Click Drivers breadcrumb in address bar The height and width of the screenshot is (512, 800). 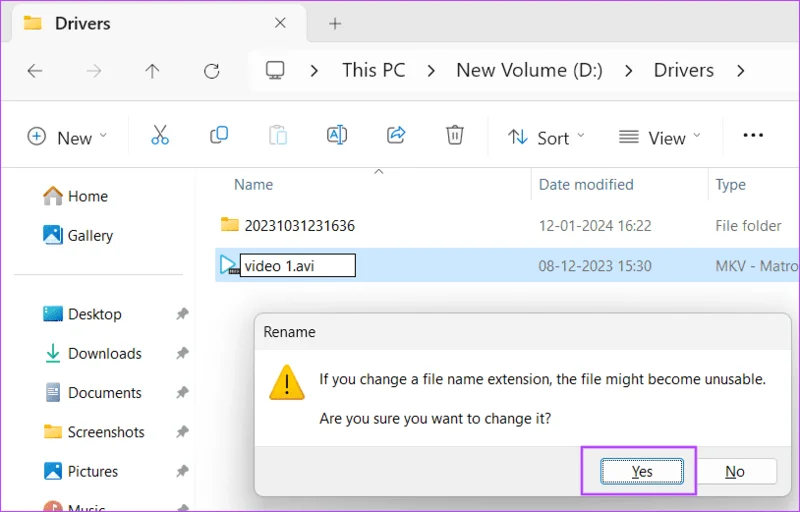click(684, 70)
